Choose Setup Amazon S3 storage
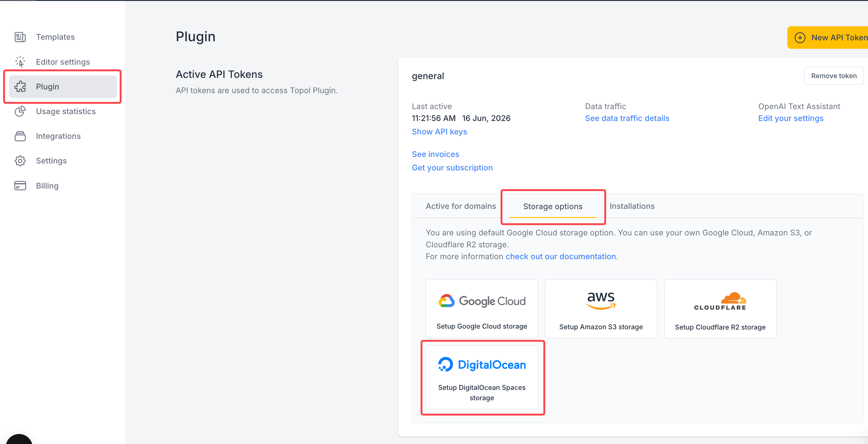 tap(601, 309)
